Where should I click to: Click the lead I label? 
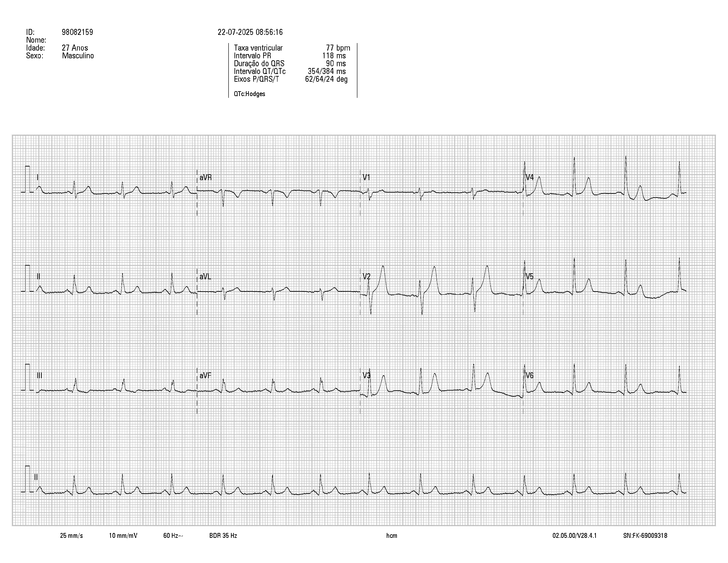point(38,178)
